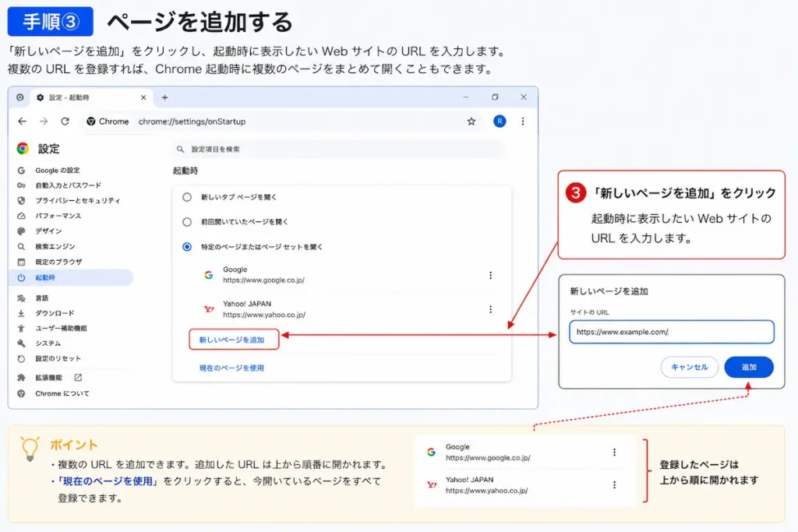
Task: Open a new tab with plus icon
Action: pos(165,97)
